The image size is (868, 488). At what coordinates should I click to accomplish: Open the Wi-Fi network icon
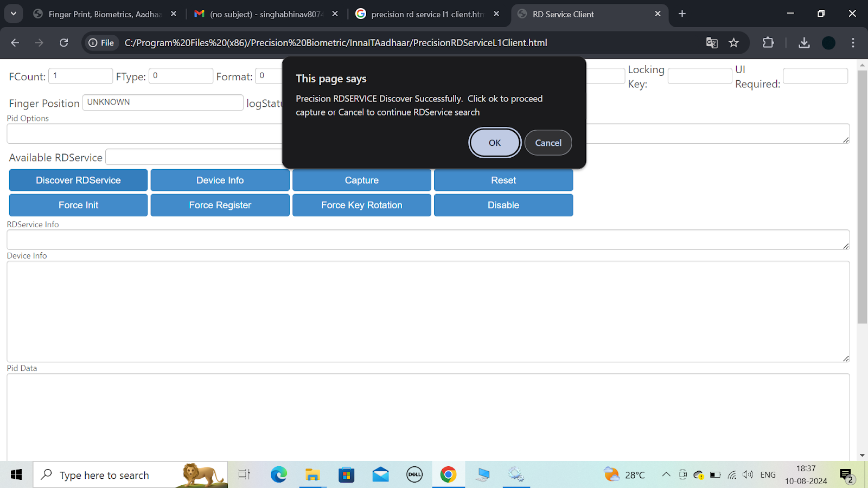coord(732,475)
